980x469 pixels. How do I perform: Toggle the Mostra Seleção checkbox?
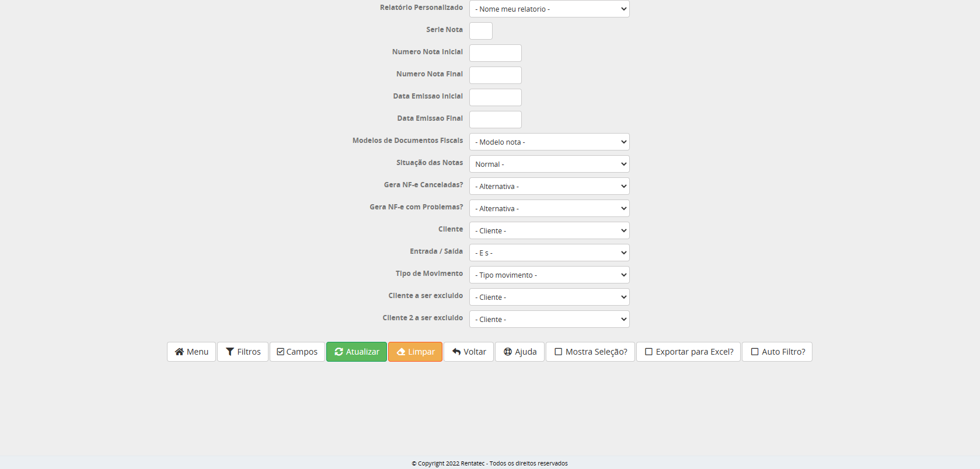(559, 352)
